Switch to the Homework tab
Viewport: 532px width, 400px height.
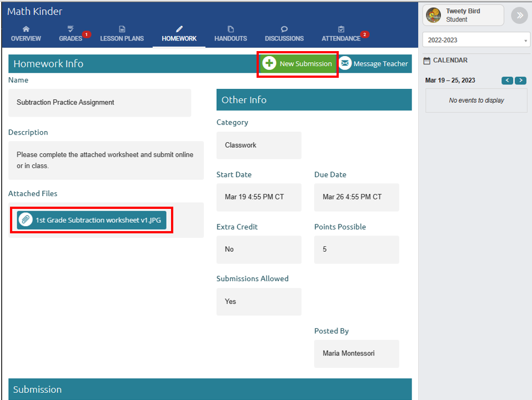tap(179, 38)
